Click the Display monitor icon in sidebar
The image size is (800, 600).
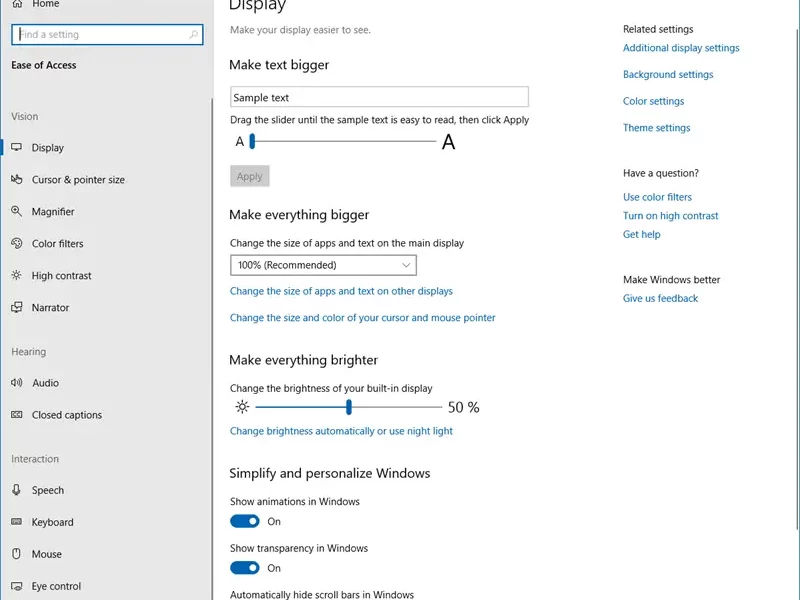pyautogui.click(x=17, y=147)
